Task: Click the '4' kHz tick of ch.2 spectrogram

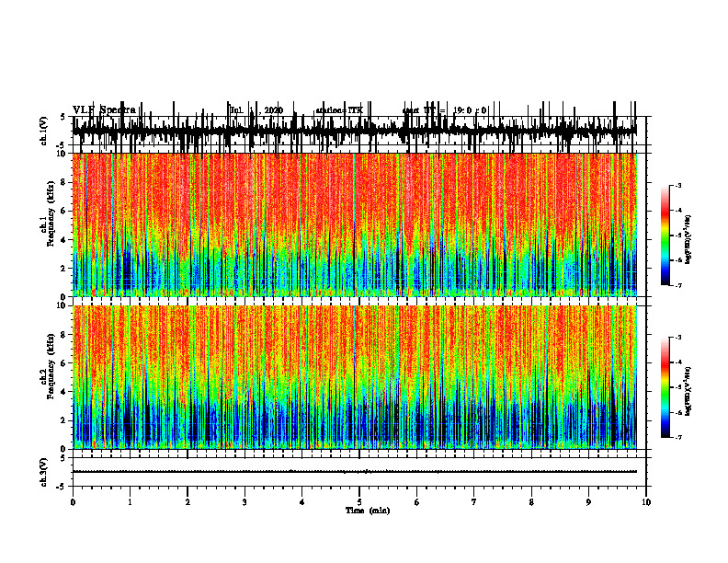Action: click(x=64, y=392)
